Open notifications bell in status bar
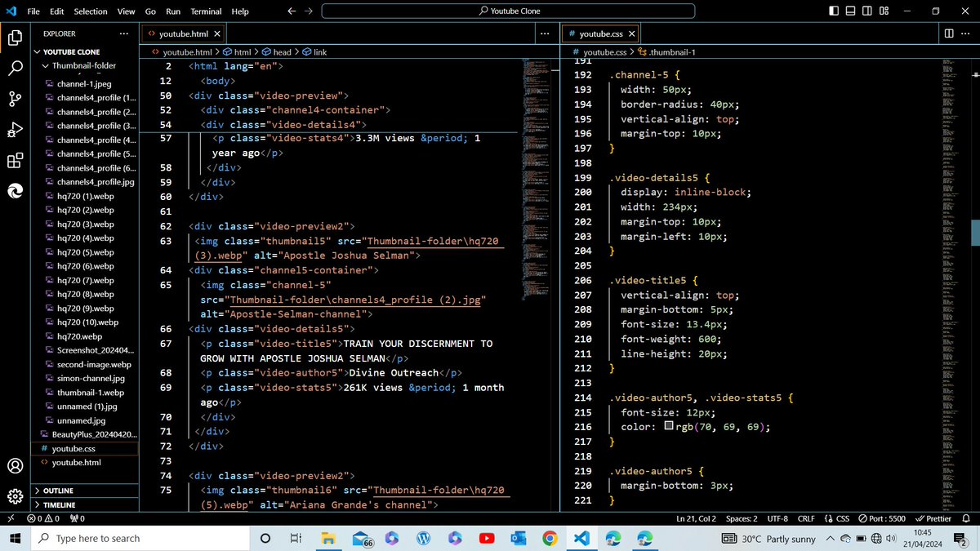This screenshot has width=980, height=551. click(966, 518)
